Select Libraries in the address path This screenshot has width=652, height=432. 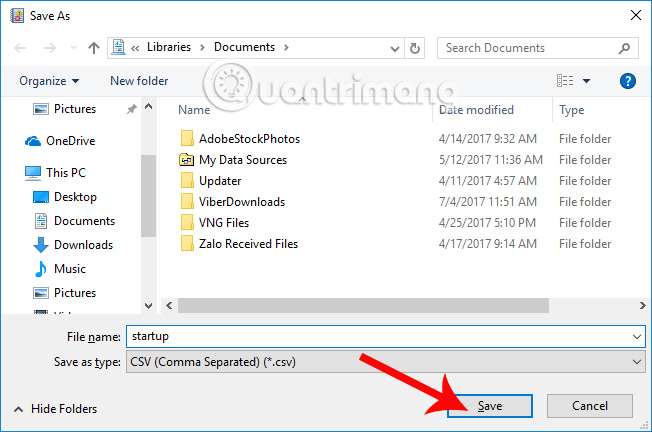[169, 47]
